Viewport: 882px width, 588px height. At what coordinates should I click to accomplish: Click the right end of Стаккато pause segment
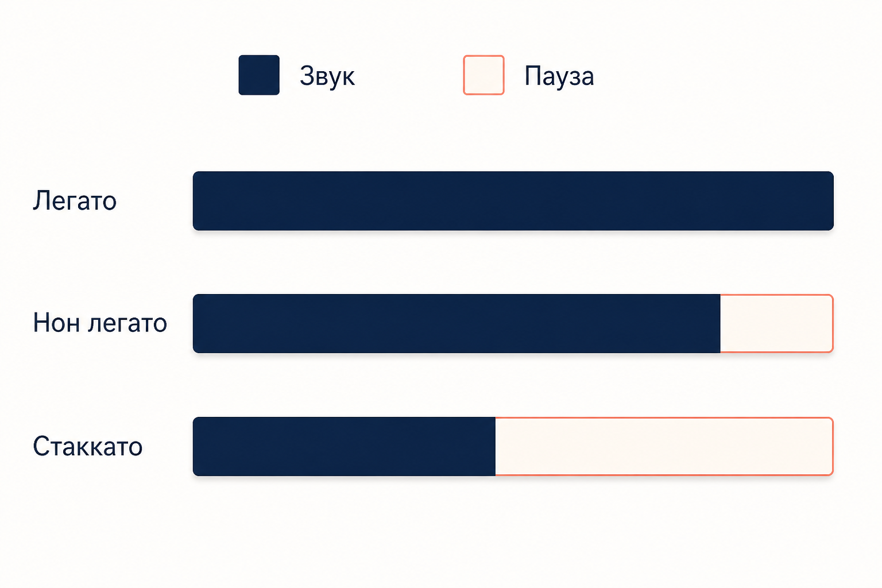tap(830, 446)
